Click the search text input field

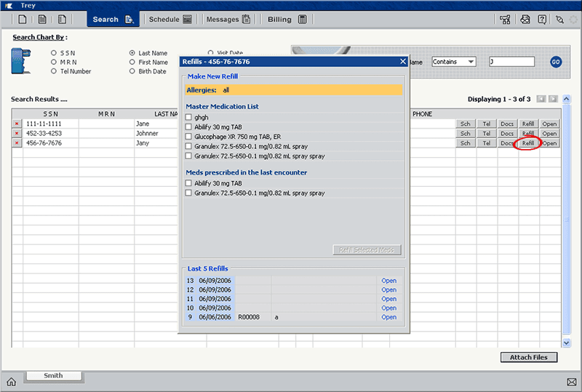[x=512, y=62]
